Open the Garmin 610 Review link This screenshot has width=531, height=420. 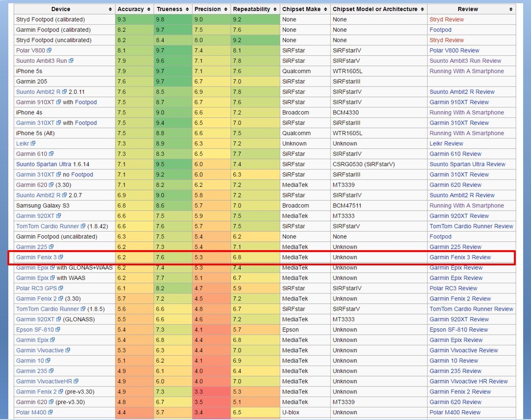click(x=455, y=154)
